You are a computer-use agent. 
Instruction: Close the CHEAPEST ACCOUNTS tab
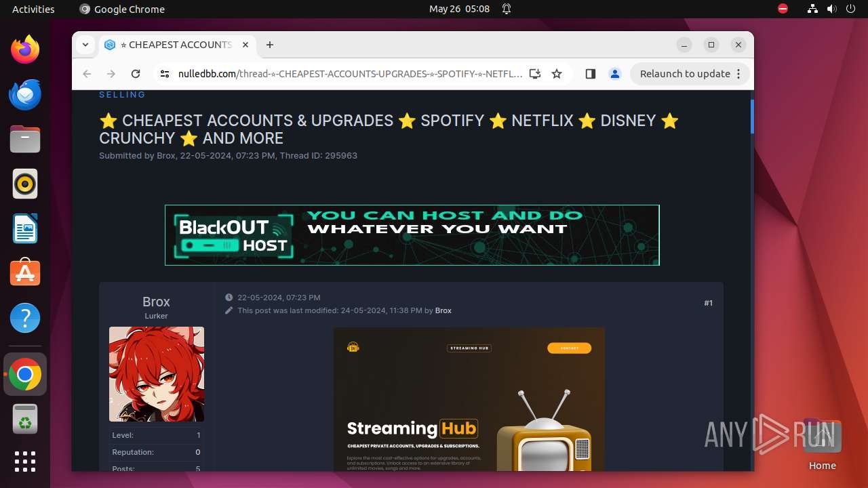click(245, 45)
